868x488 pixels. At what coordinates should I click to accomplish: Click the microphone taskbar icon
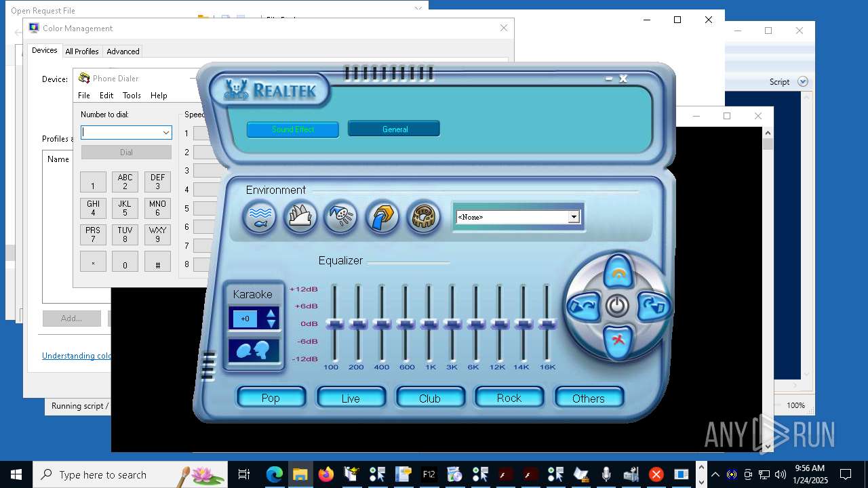pyautogui.click(x=606, y=474)
